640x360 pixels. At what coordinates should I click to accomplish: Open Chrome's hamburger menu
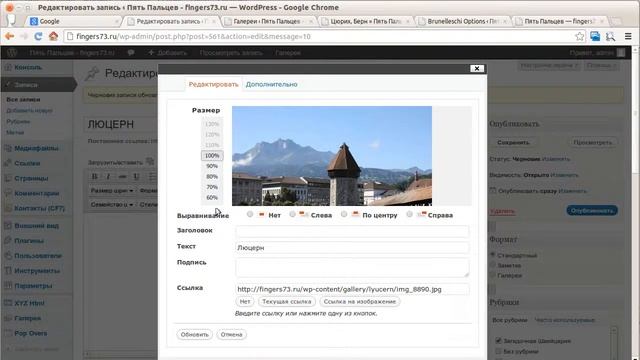click(x=628, y=36)
